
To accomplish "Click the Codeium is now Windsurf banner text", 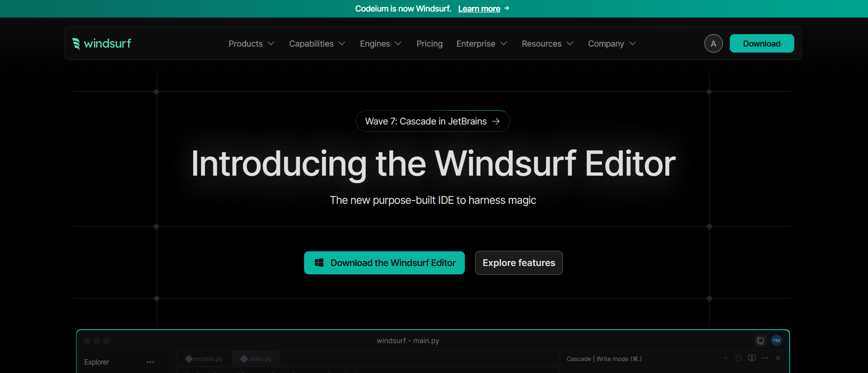I will 403,9.
